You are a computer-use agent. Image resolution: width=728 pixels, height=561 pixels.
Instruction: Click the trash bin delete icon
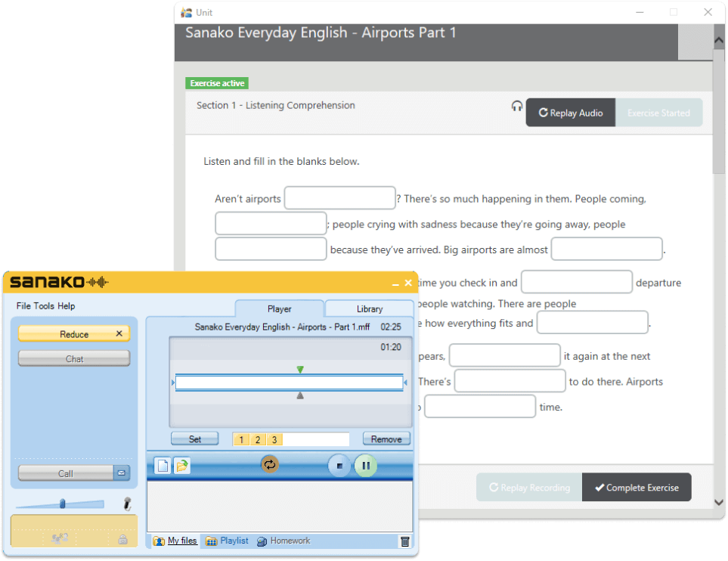[405, 541]
